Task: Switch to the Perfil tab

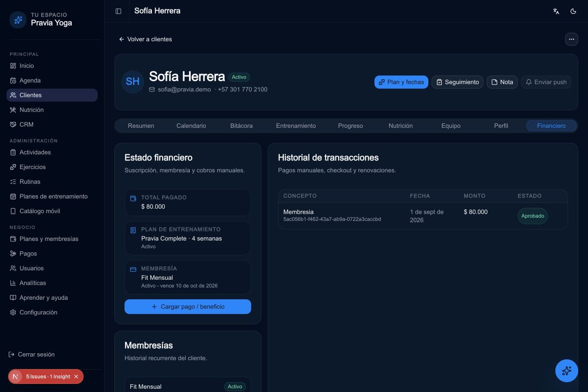Action: click(501, 126)
